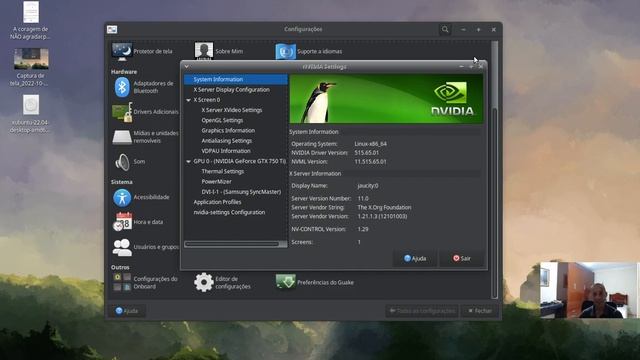Click the NVIDIA Driver Version value 515.65.01

pyautogui.click(x=367, y=153)
